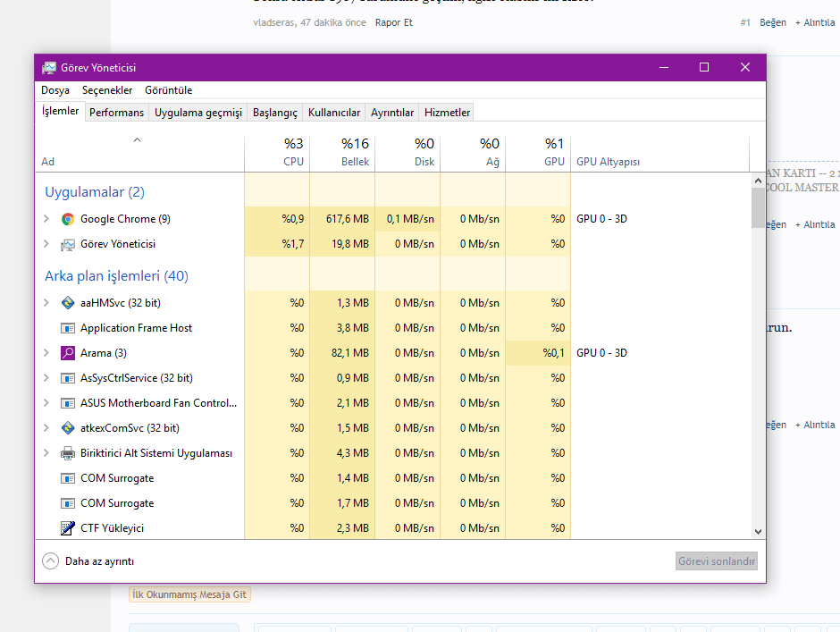This screenshot has width=840, height=632.
Task: Click the Application Frame Host icon
Action: (68, 328)
